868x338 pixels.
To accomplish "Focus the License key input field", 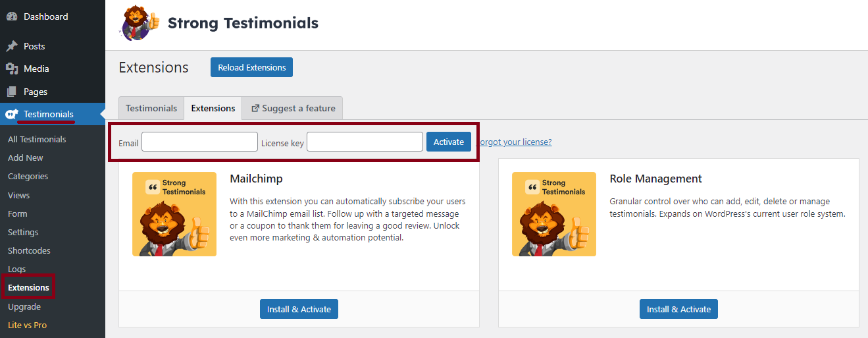I will pyautogui.click(x=365, y=142).
